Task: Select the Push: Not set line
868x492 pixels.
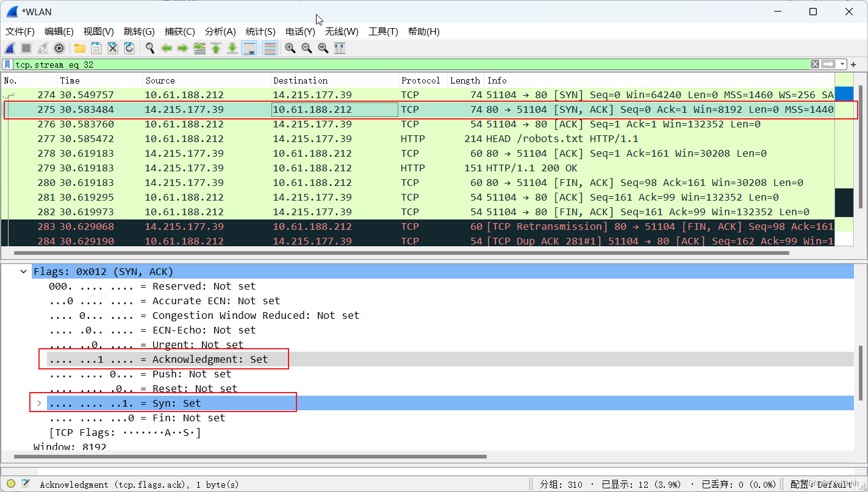Action: pos(450,374)
